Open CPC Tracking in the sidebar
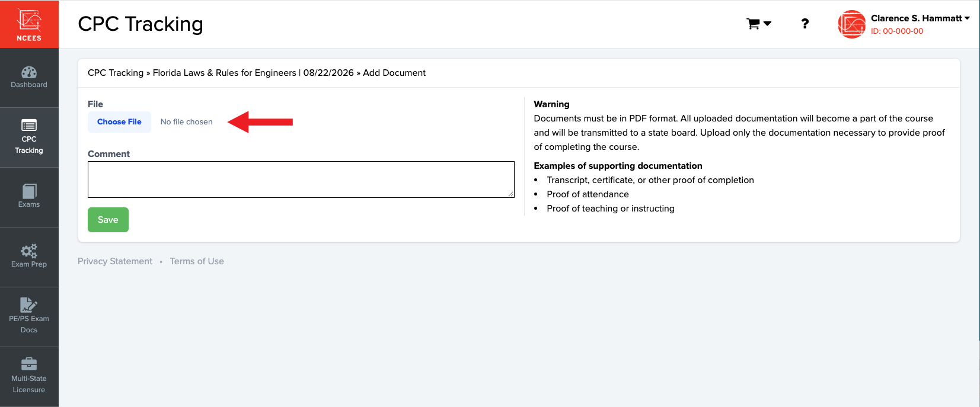The height and width of the screenshot is (407, 980). point(29,137)
